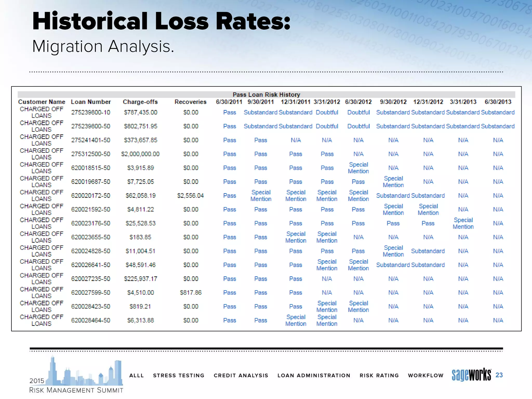Select the ALLL footer item
532x399 pixels.
[x=136, y=375]
